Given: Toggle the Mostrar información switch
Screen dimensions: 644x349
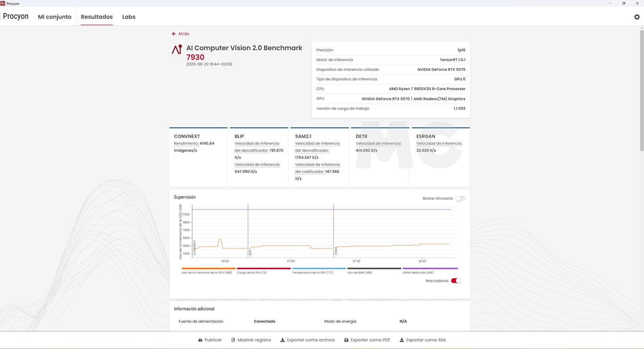Looking at the screenshot, I should click(460, 199).
